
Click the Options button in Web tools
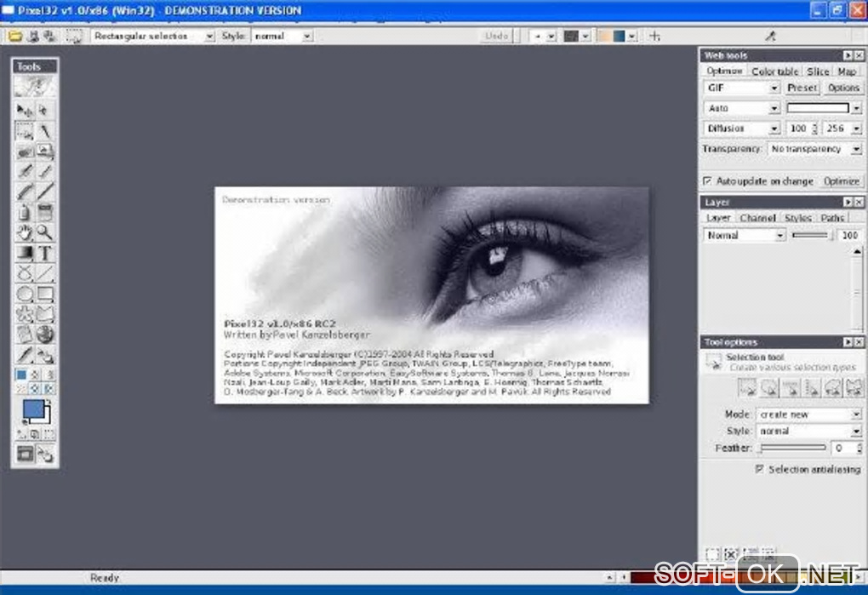point(843,88)
